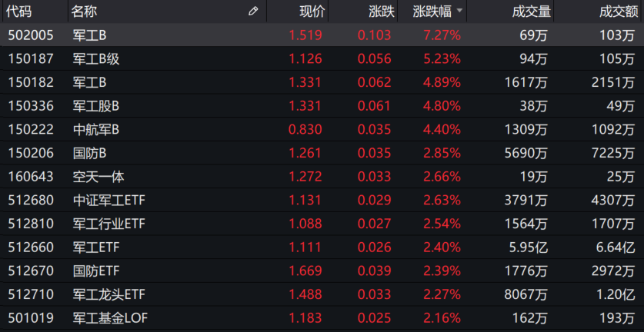Open the 涨跌幅 sort dropdown arrow

click(459, 12)
